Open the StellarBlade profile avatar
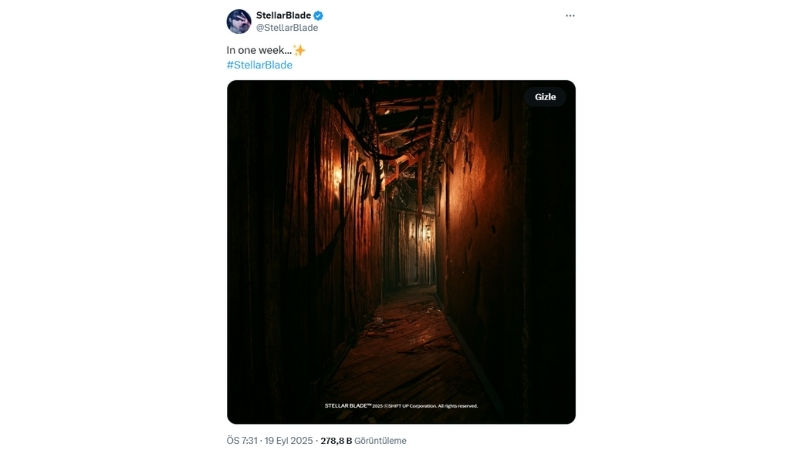 [239, 21]
